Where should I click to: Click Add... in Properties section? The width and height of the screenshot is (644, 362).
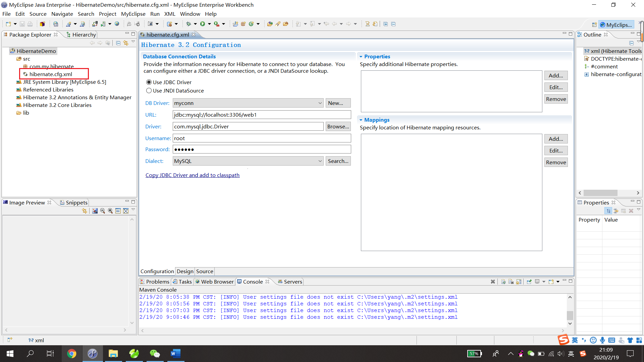pos(556,75)
